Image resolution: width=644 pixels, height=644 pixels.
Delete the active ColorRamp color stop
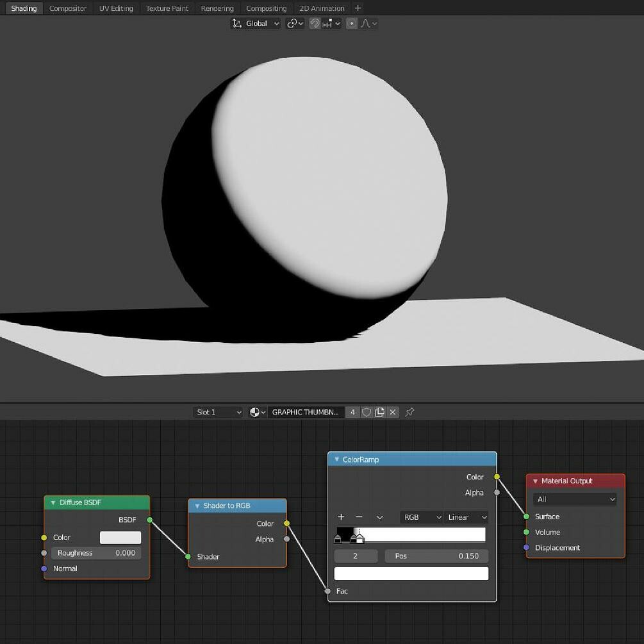coord(359,516)
